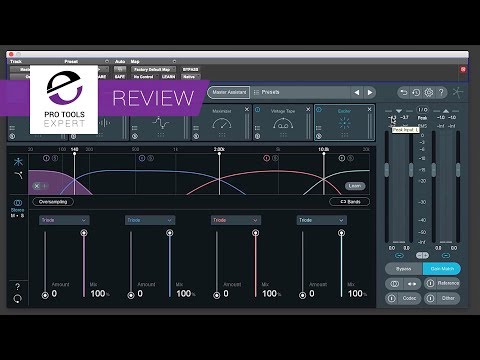Select the Vintage Tape module reel icon
This screenshot has height=360, width=480.
point(283,124)
